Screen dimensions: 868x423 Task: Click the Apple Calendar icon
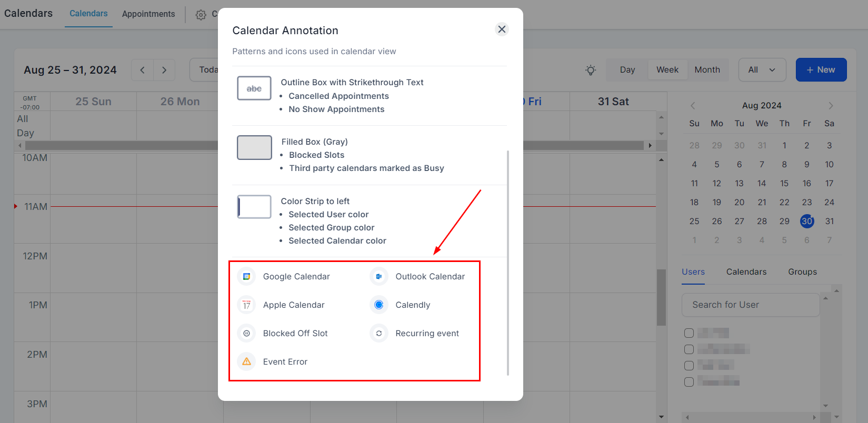tap(246, 305)
